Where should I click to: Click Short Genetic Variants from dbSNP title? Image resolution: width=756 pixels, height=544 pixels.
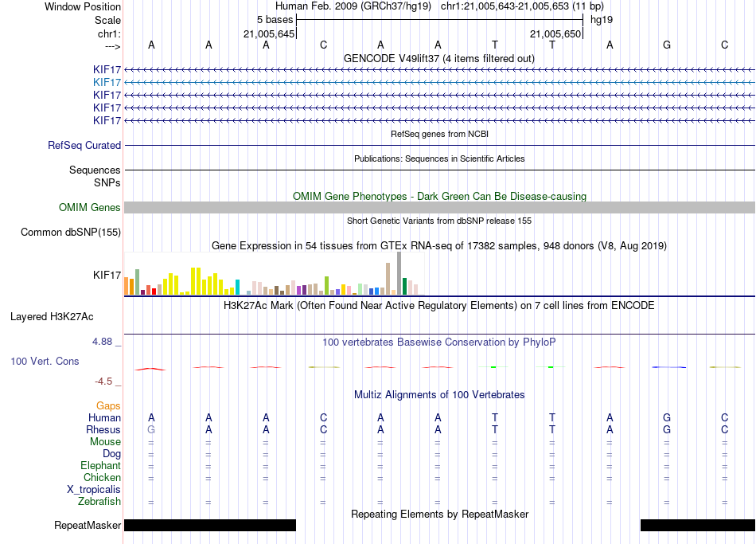coord(439,221)
